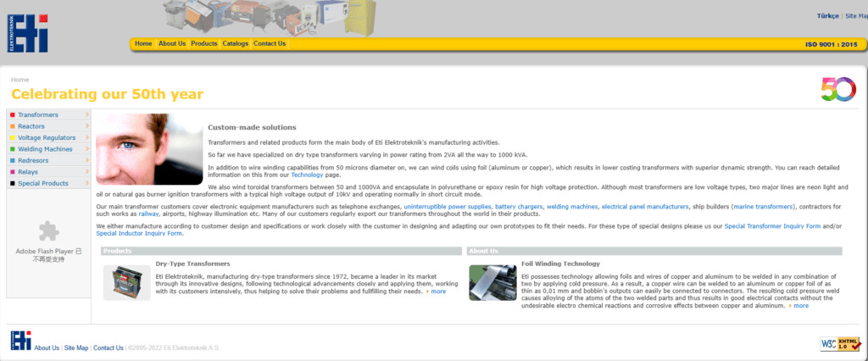Open the uninterruptible power supplies link
This screenshot has width=868, height=361.
447,207
